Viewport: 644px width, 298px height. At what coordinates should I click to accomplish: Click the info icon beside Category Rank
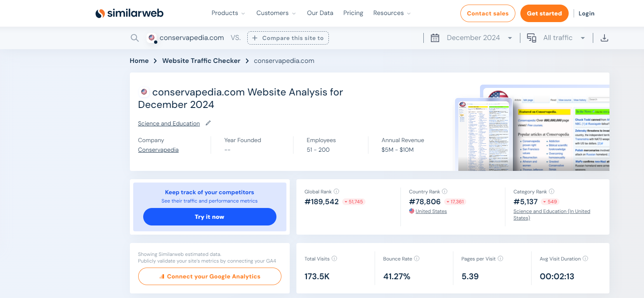(552, 192)
